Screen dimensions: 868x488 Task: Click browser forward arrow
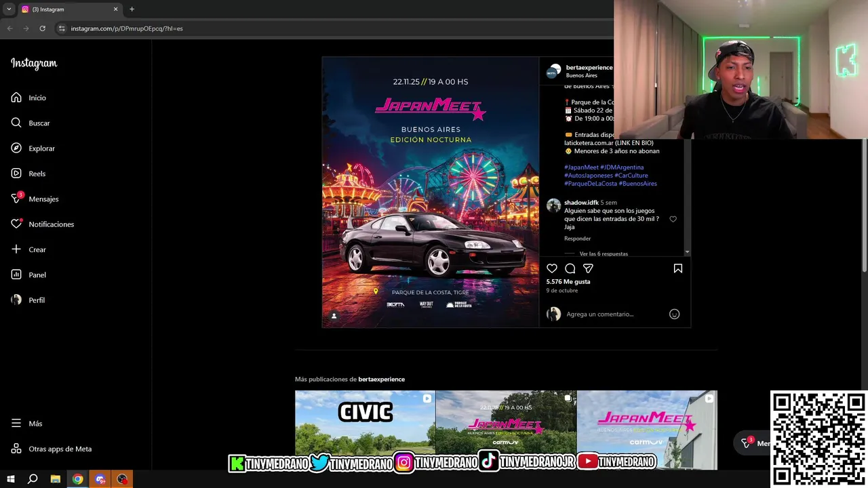(x=26, y=28)
